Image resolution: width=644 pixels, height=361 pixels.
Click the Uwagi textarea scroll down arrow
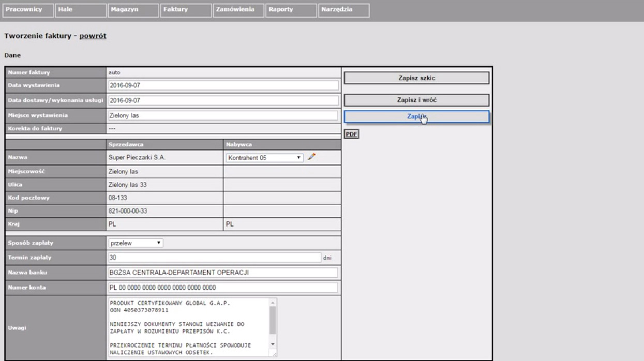pyautogui.click(x=273, y=344)
